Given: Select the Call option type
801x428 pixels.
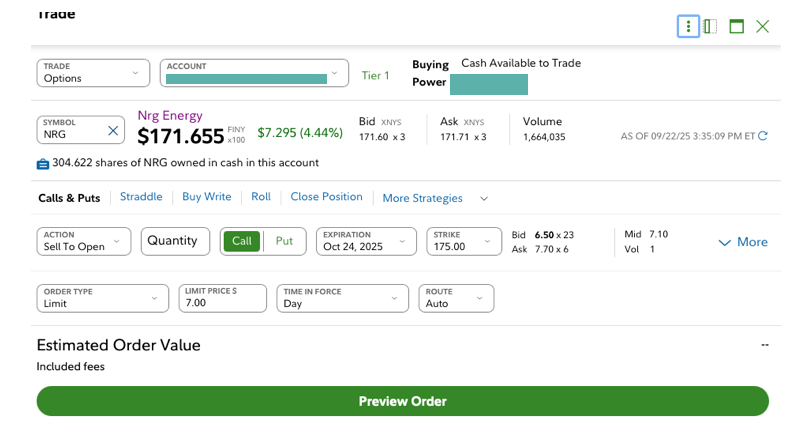Looking at the screenshot, I should tap(241, 241).
